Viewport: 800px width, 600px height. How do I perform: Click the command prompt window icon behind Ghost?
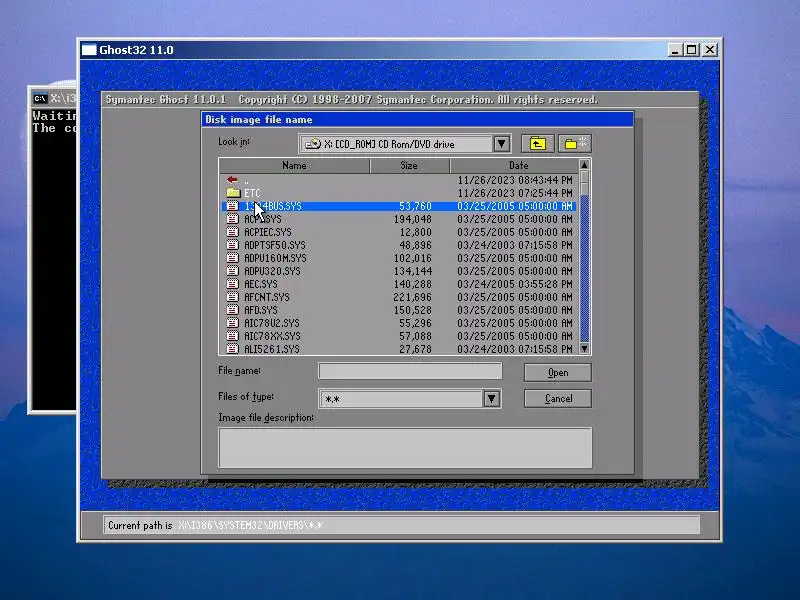[40, 98]
